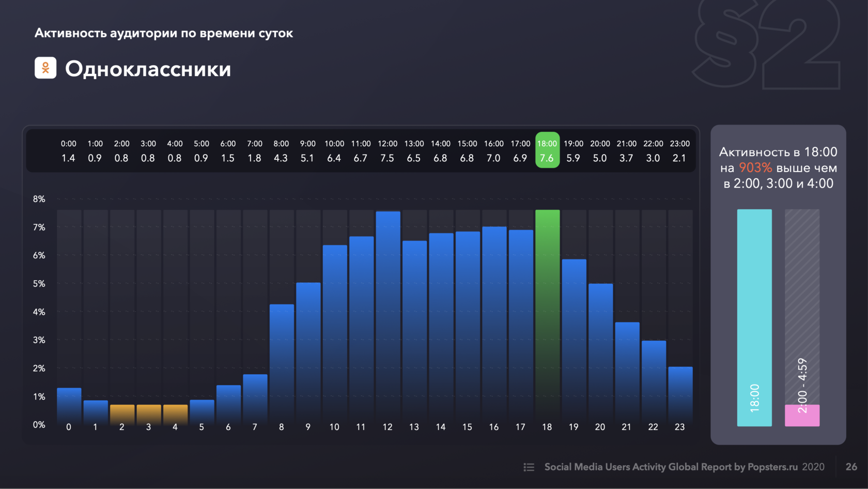868x489 pixels.
Task: Click the blue bar for hour 9
Action: (x=308, y=354)
